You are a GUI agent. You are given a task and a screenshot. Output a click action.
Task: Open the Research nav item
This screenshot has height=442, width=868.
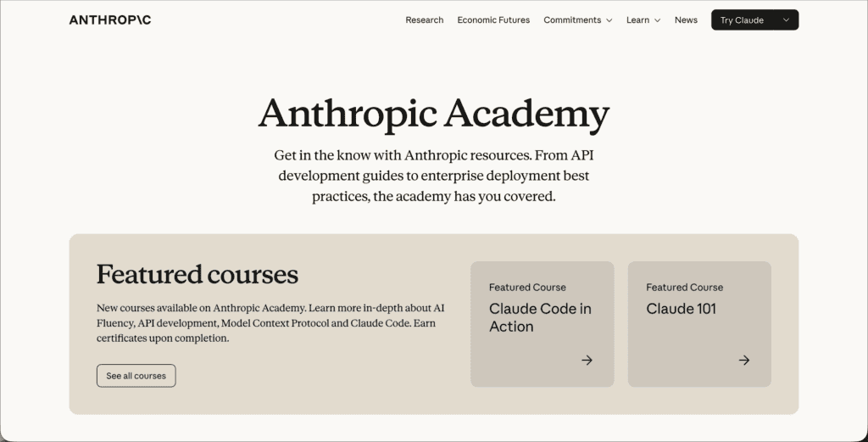(x=425, y=20)
